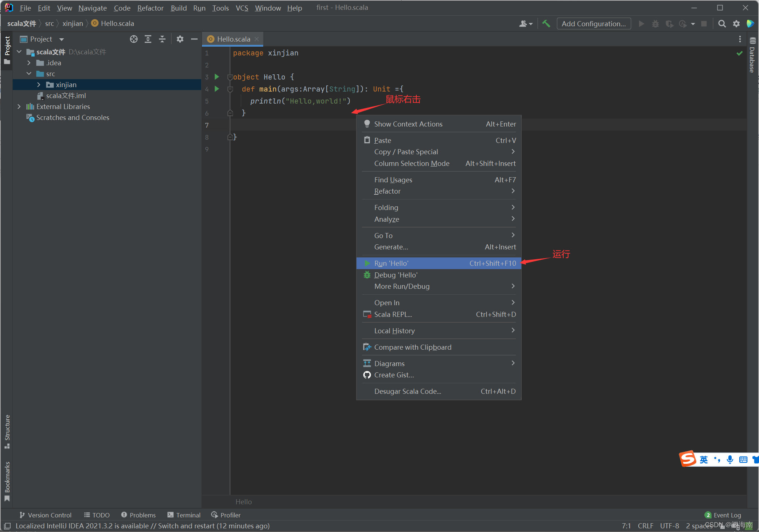Click the Build Project hammer icon
This screenshot has width=759, height=532.
tap(546, 24)
